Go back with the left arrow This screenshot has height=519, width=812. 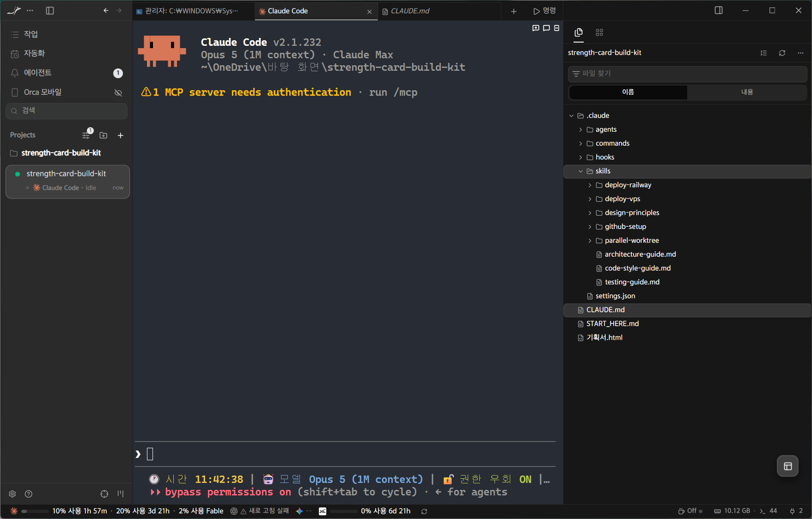pos(106,11)
